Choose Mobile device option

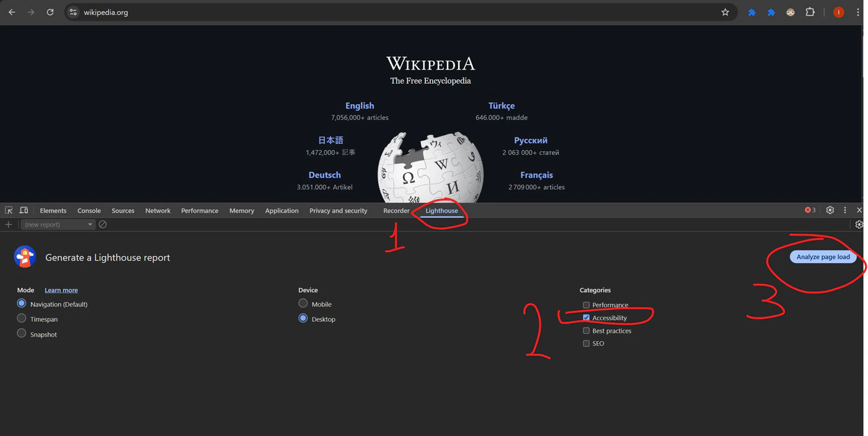(x=303, y=303)
